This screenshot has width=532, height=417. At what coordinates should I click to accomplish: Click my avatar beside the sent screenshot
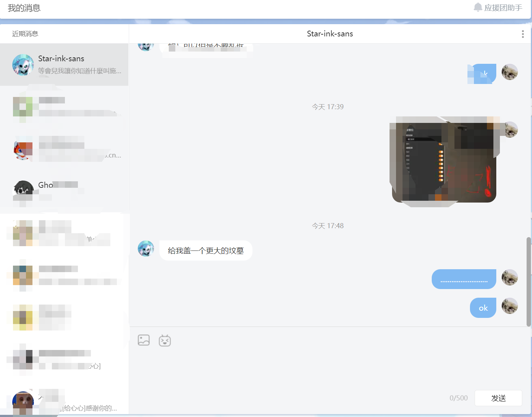(x=510, y=129)
